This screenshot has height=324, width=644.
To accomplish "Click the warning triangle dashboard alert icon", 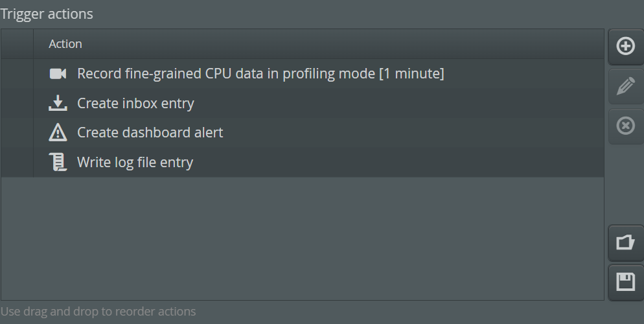I will (58, 133).
